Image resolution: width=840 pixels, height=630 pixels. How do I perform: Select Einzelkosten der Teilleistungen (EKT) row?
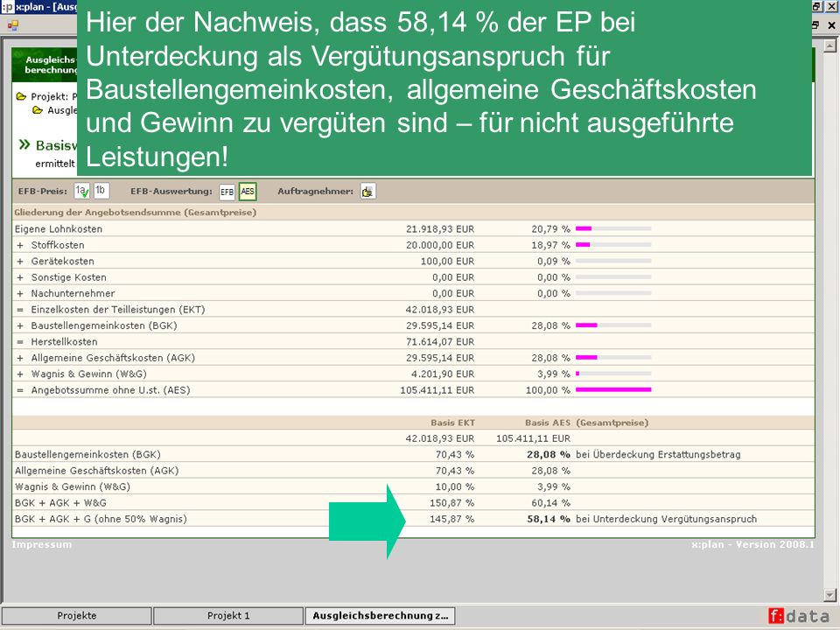[413, 309]
